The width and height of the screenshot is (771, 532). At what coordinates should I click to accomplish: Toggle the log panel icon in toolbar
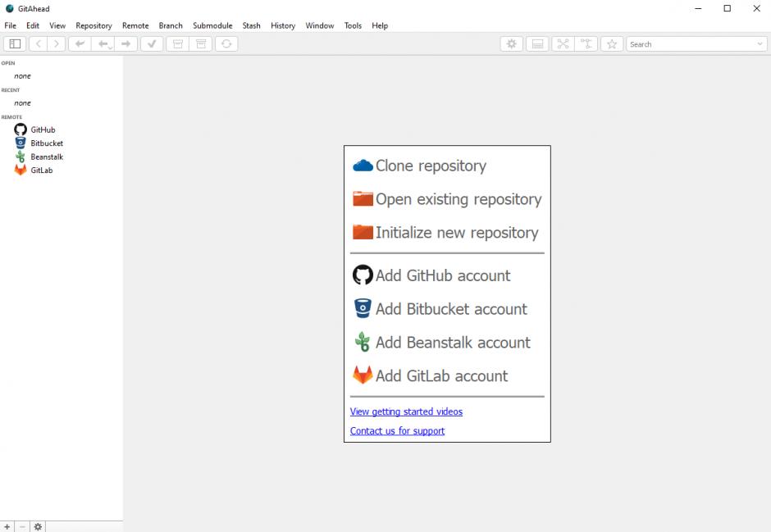pos(537,43)
